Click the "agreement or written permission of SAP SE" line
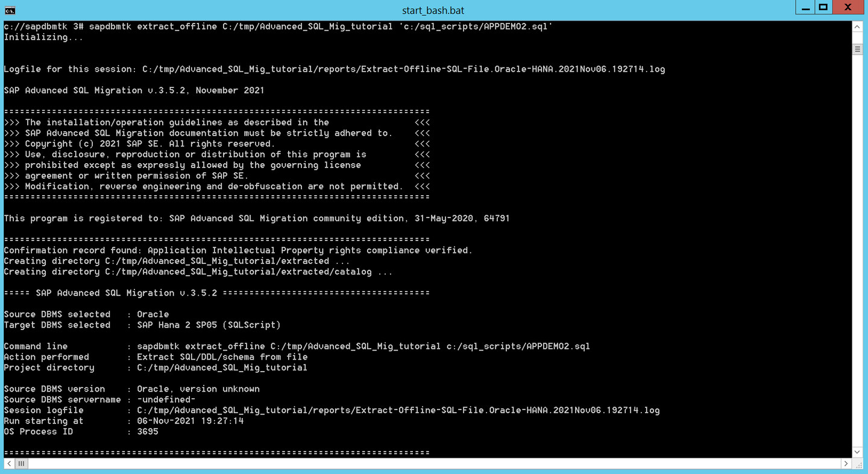The image size is (868, 474). coord(217,176)
